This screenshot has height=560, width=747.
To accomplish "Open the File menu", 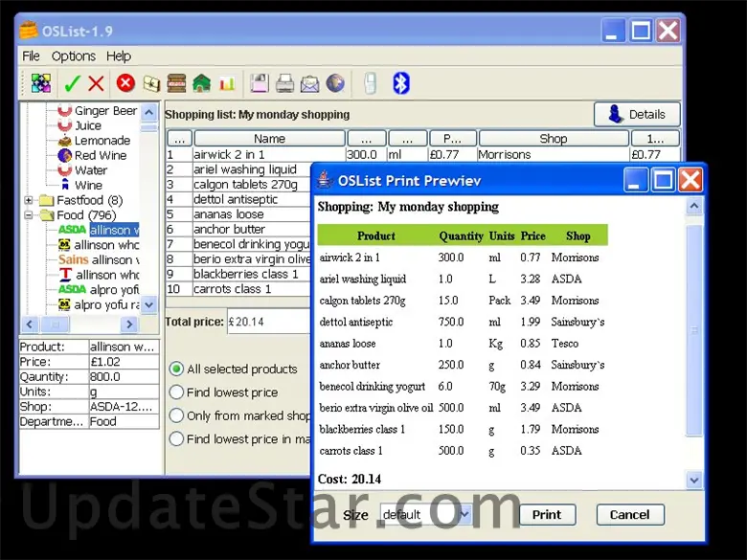I will (x=31, y=56).
